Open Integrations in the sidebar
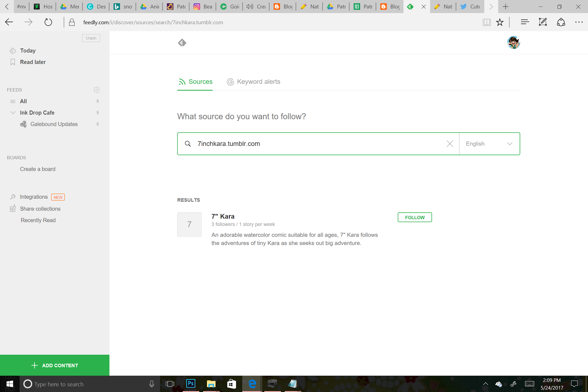Viewport: 588px width, 392px height. coord(34,197)
